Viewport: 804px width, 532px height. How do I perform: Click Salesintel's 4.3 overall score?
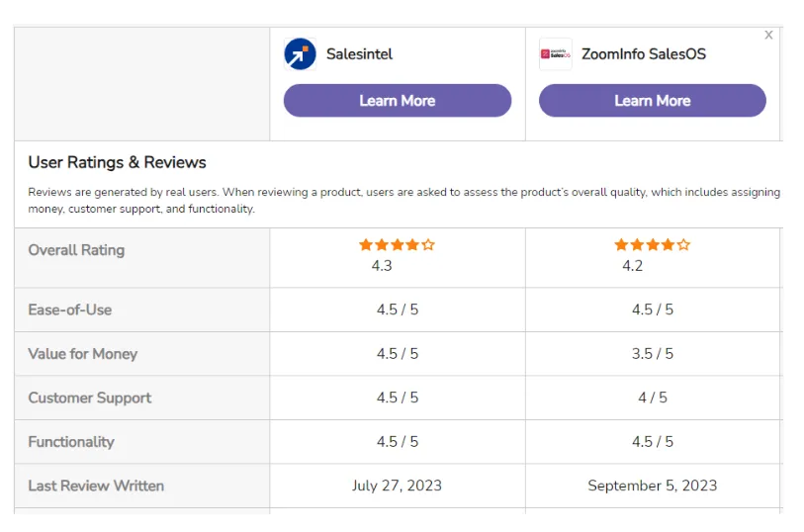382,265
